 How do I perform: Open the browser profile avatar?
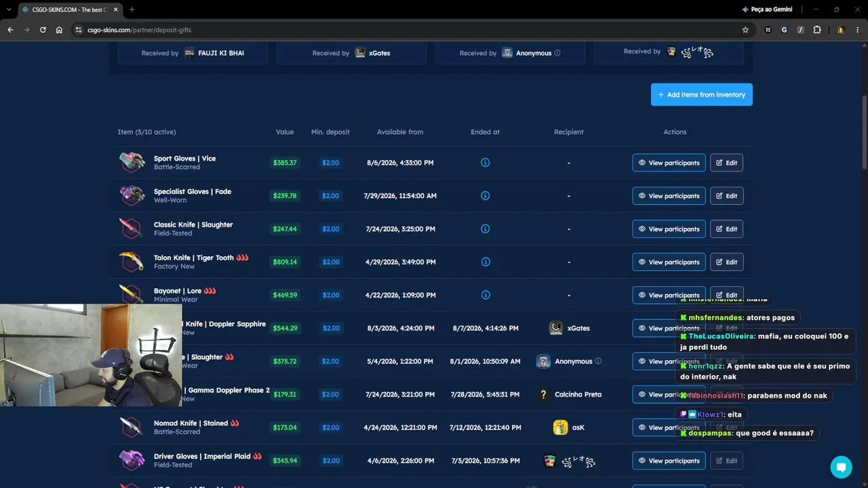[x=841, y=30]
